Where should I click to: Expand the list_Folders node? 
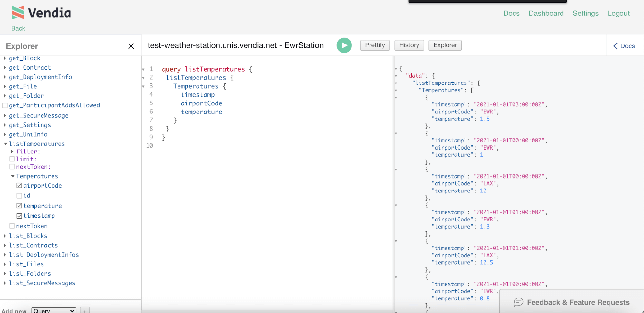click(x=5, y=273)
